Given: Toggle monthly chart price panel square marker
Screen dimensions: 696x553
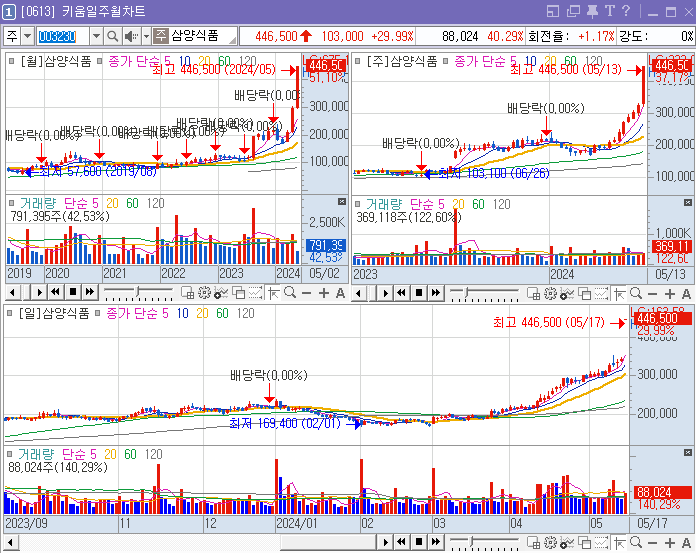Looking at the screenshot, I should click(x=11, y=61).
